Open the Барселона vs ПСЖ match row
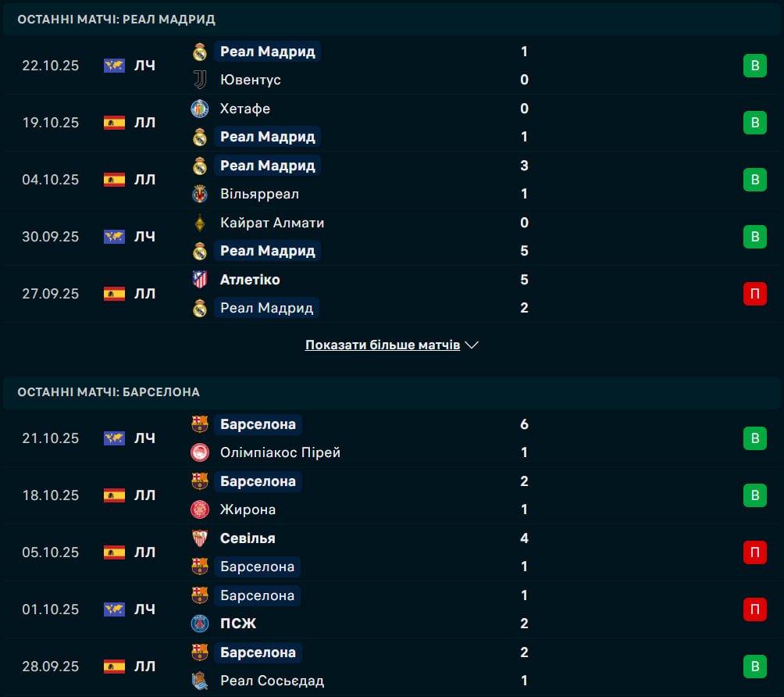 tap(390, 609)
